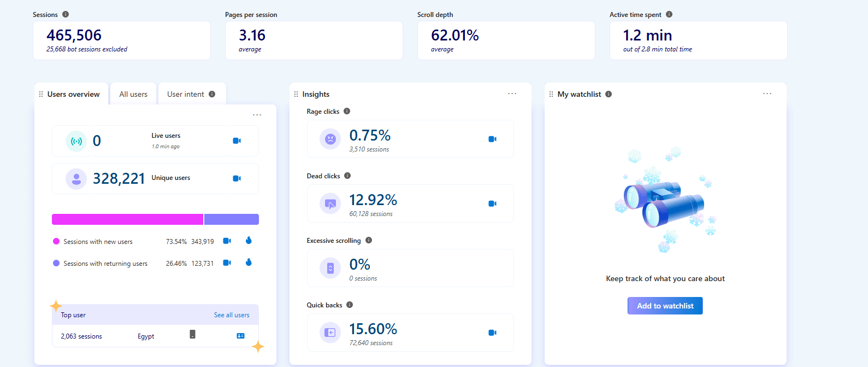Watch Dead clicks session recordings
868x367 pixels.
pos(492,204)
